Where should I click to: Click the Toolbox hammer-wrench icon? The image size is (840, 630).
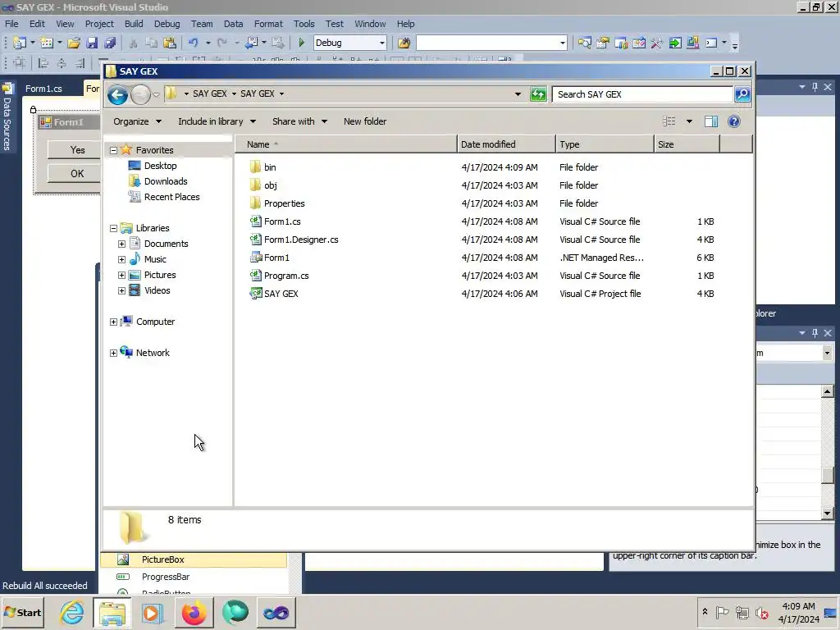[657, 43]
